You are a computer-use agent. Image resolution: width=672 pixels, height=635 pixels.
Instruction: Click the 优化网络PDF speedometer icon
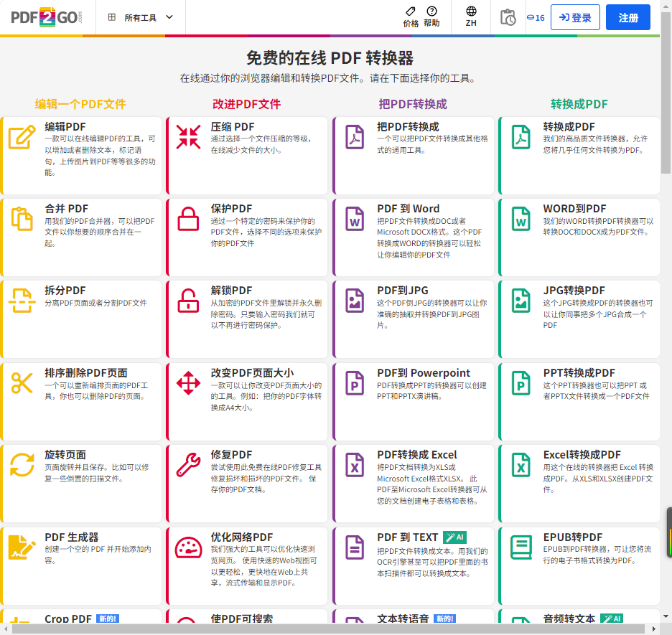(x=188, y=547)
